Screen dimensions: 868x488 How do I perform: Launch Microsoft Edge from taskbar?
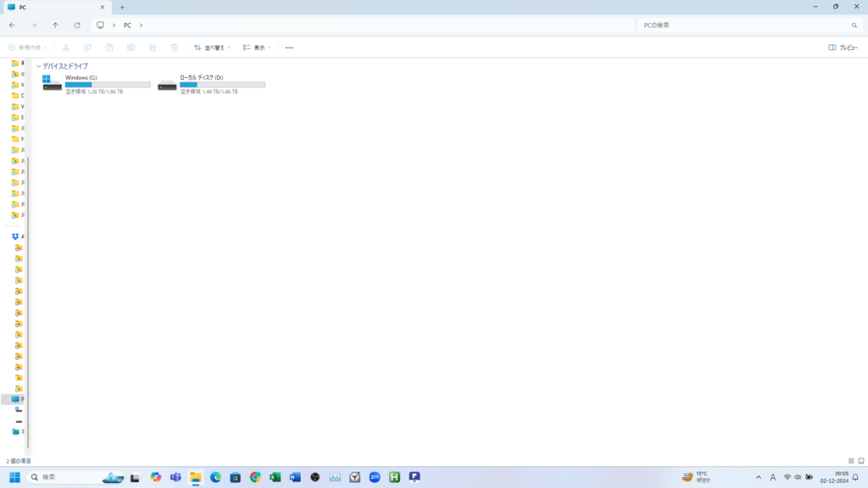point(215,477)
